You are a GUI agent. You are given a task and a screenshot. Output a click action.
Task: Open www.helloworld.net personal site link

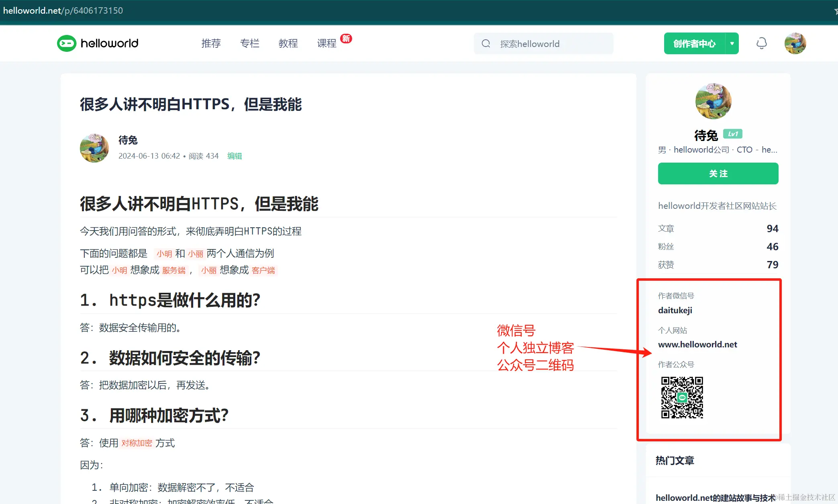697,345
